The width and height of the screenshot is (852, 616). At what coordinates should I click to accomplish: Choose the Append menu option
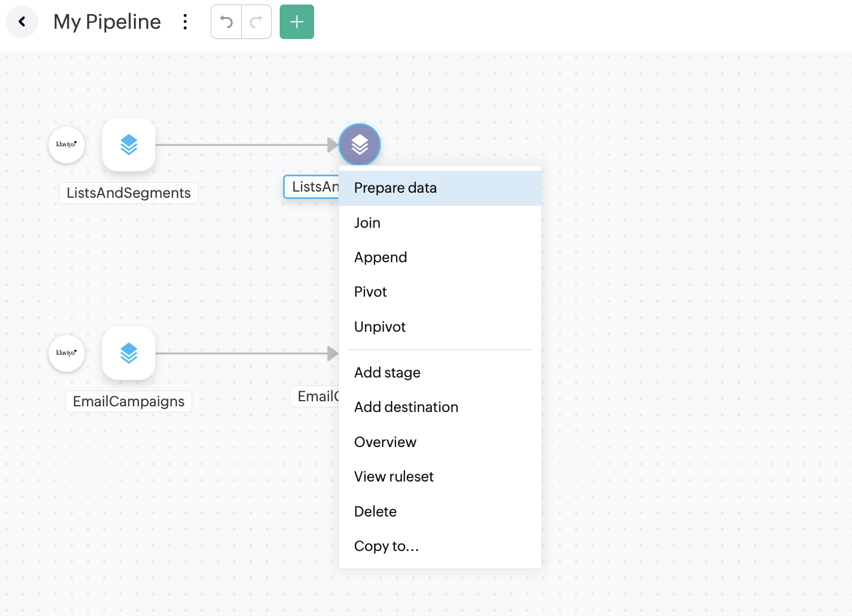coord(380,258)
